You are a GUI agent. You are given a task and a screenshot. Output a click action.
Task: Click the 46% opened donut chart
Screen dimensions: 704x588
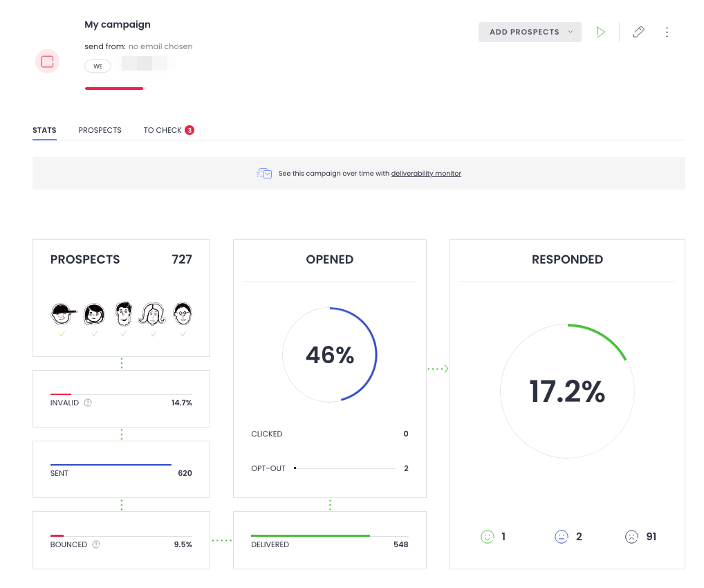coord(330,354)
